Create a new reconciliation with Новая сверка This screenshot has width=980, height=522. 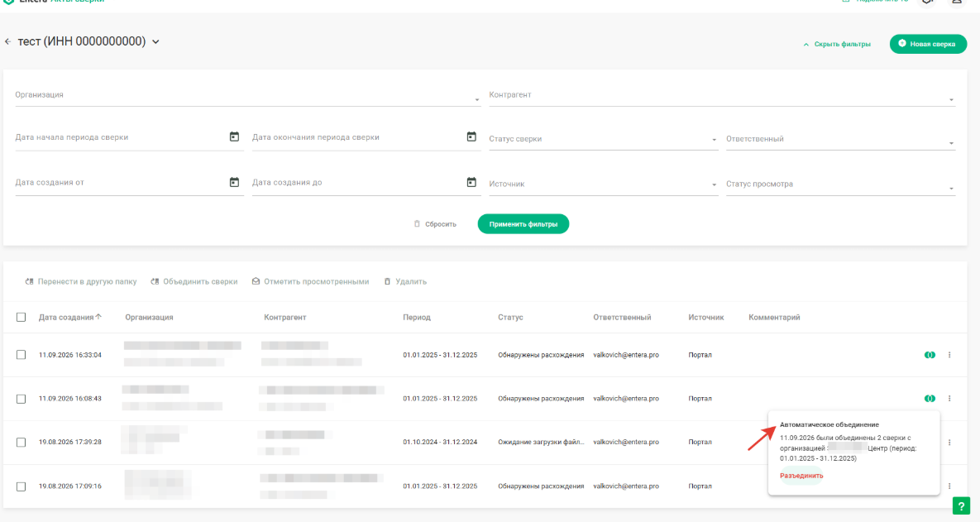tap(928, 44)
